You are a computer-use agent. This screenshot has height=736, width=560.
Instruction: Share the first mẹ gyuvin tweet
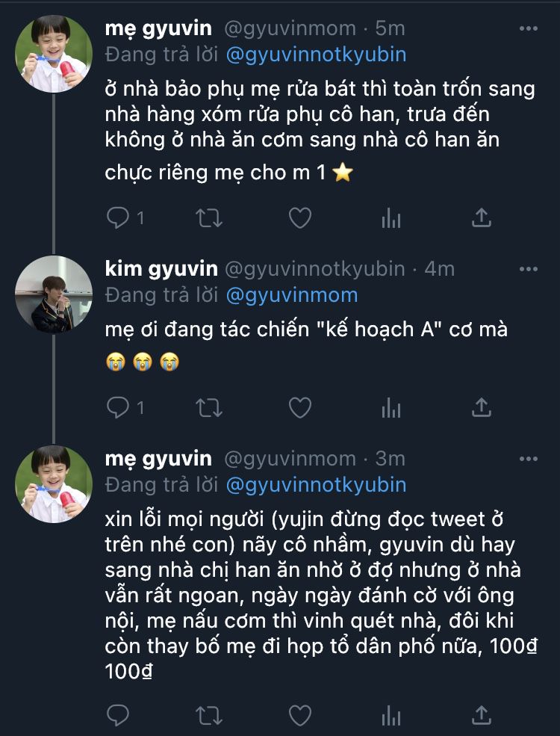[482, 217]
